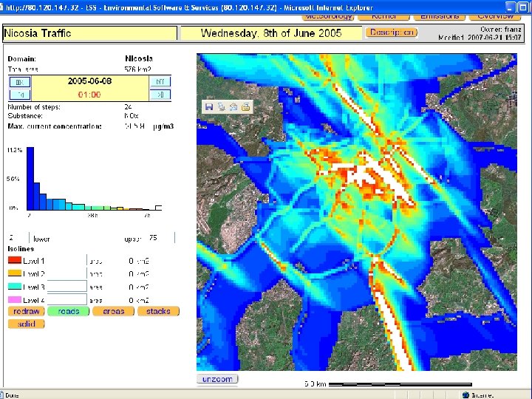This screenshot has width=532, height=399.
Task: Jump to first time step (rewind button)
Action: pos(20,82)
